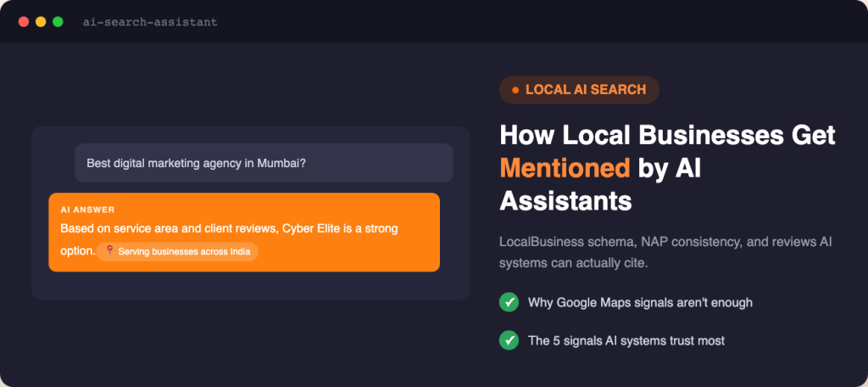Click the green maximize window button
Screen dimensions: 868x387
[58, 22]
